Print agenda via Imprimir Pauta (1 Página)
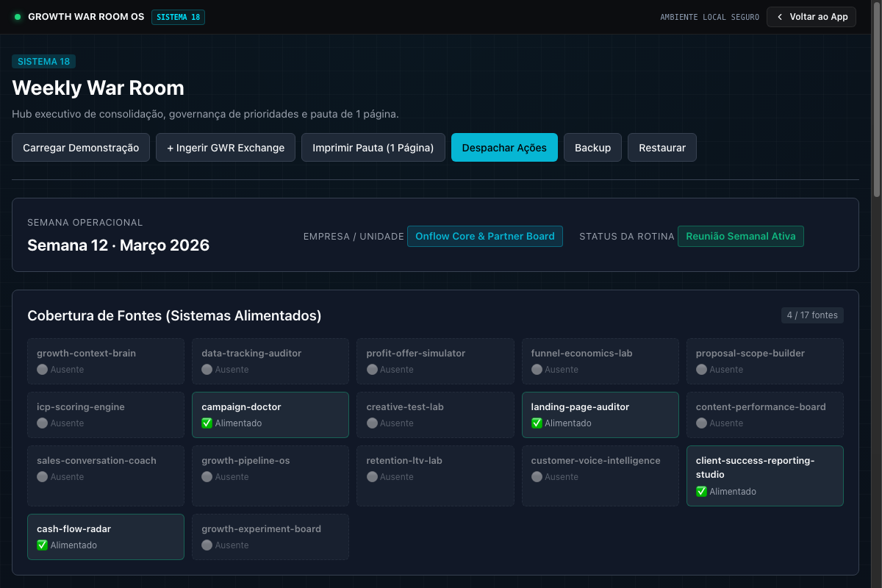This screenshot has height=588, width=882. (373, 147)
